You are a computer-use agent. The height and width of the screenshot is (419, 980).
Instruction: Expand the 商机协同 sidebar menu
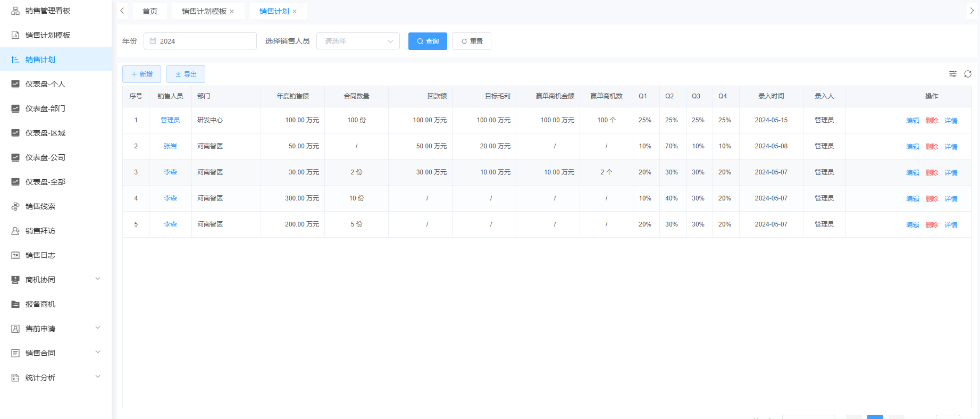pos(98,279)
